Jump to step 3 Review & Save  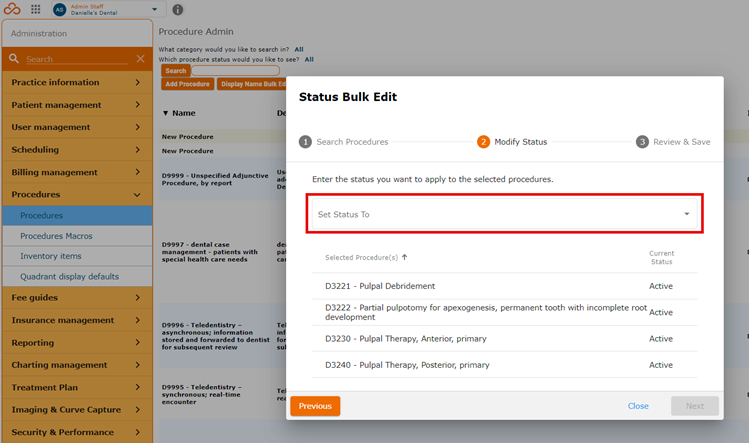click(673, 142)
